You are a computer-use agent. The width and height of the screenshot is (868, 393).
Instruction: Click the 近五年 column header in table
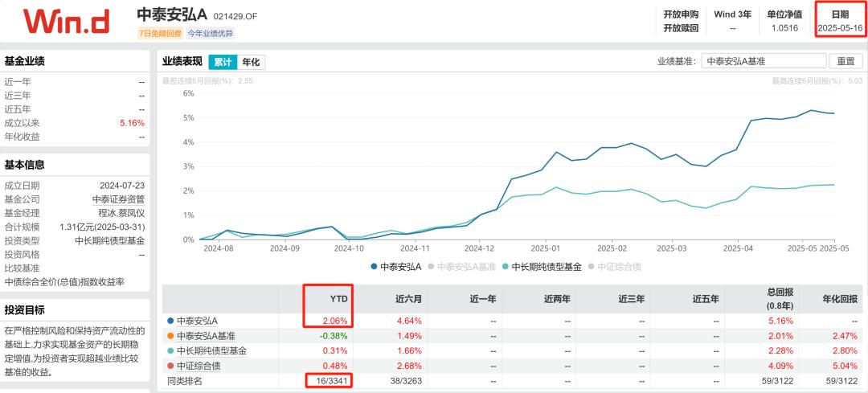pos(706,299)
